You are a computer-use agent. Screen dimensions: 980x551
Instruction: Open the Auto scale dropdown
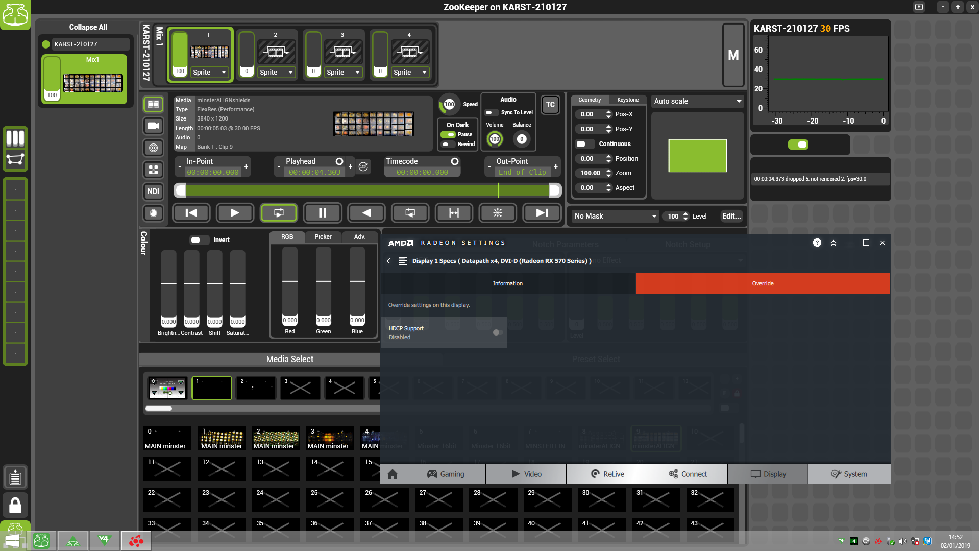point(697,101)
